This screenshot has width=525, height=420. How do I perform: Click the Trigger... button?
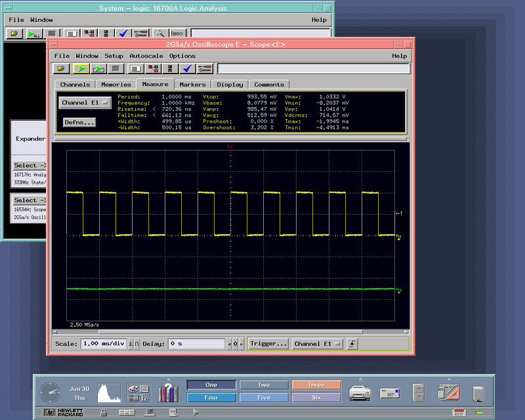point(268,344)
